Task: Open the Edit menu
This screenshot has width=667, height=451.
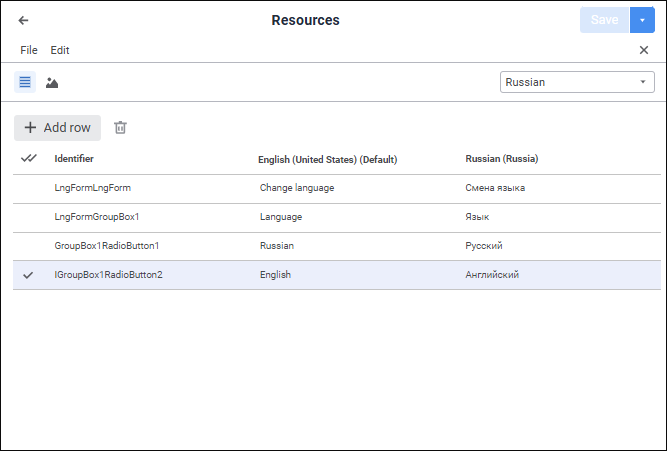Action: click(x=60, y=50)
